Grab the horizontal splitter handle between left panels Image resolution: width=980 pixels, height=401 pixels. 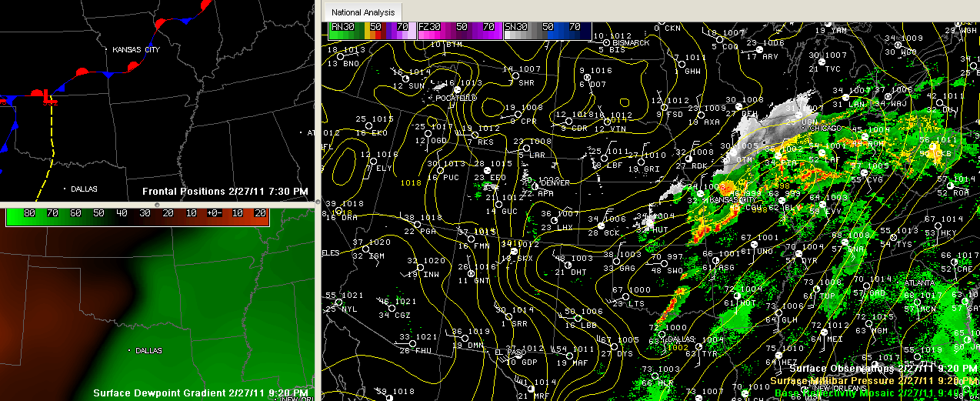[158, 204]
